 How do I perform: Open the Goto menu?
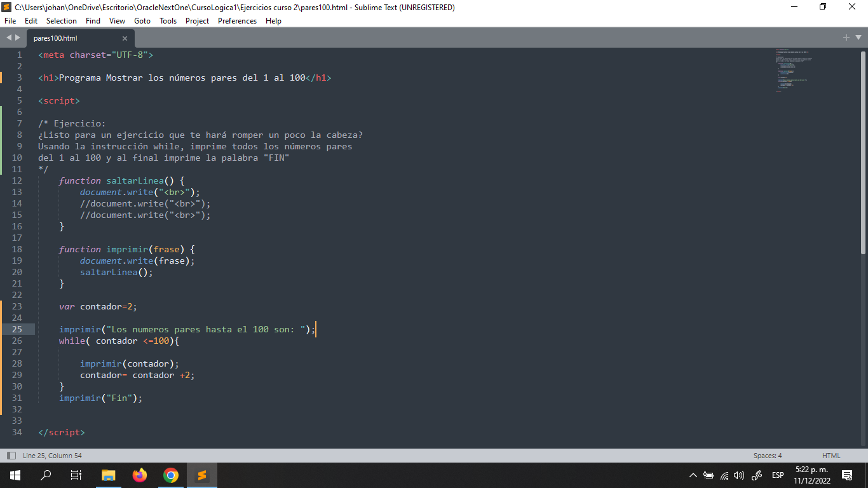click(x=142, y=21)
